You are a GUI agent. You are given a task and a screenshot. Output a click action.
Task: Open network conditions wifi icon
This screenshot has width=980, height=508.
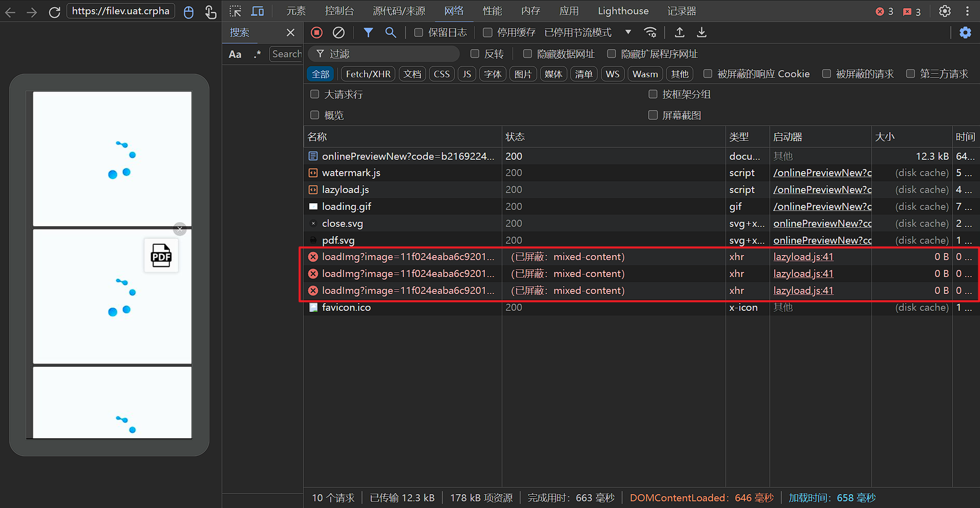tap(650, 33)
